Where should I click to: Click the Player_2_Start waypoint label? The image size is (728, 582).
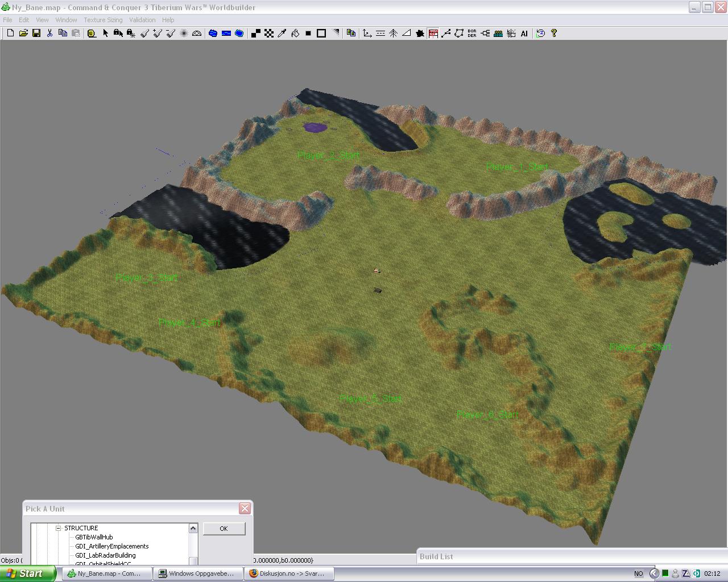(328, 155)
